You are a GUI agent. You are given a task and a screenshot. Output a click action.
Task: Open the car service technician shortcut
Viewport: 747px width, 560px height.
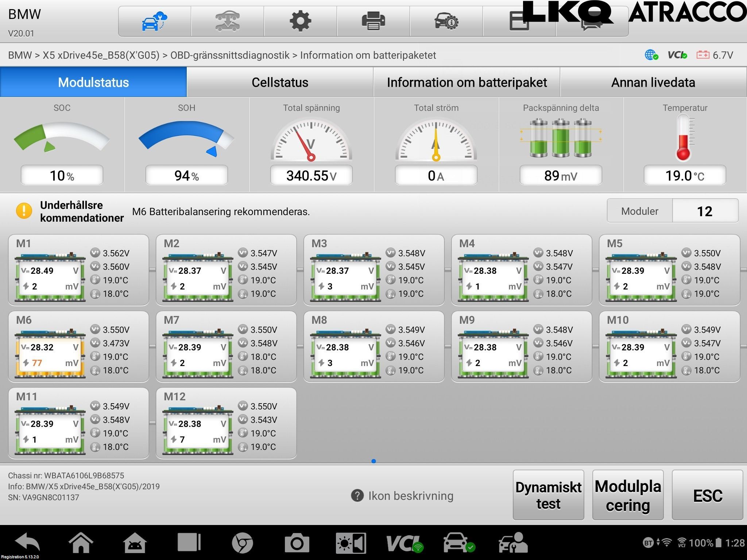click(x=513, y=543)
